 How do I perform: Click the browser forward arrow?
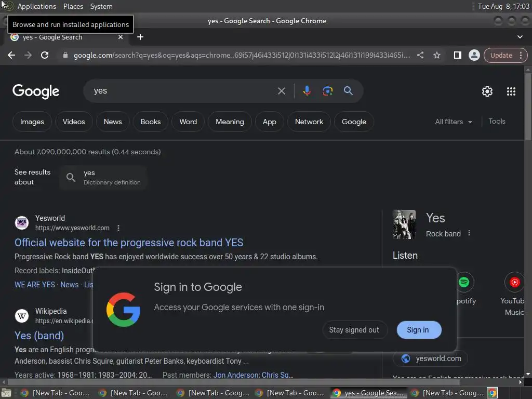(28, 55)
